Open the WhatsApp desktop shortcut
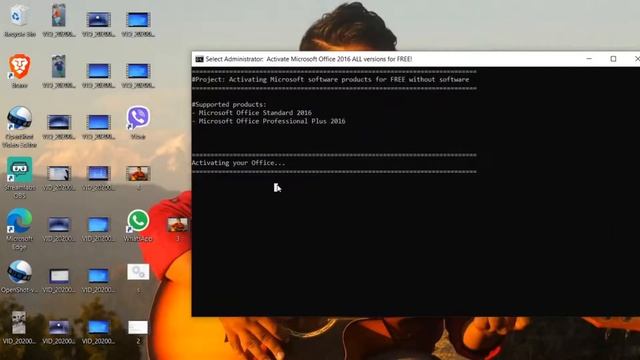This screenshot has width=640, height=360. [x=138, y=225]
